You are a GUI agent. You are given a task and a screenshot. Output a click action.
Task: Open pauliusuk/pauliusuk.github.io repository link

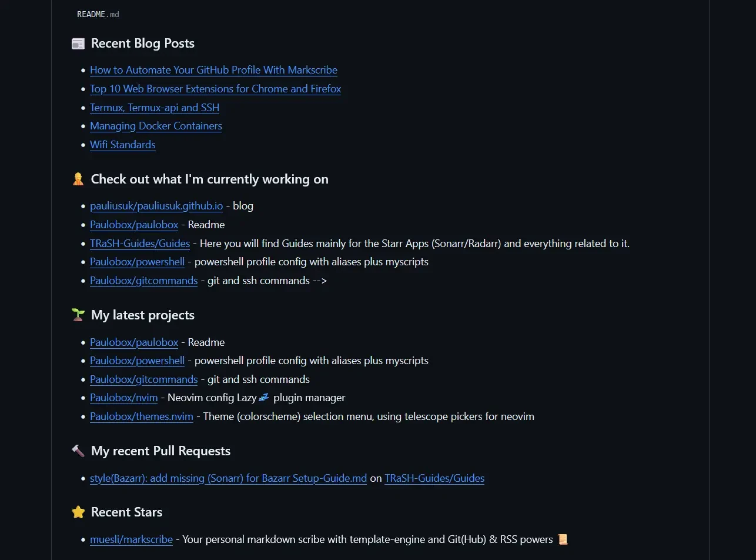(x=156, y=206)
